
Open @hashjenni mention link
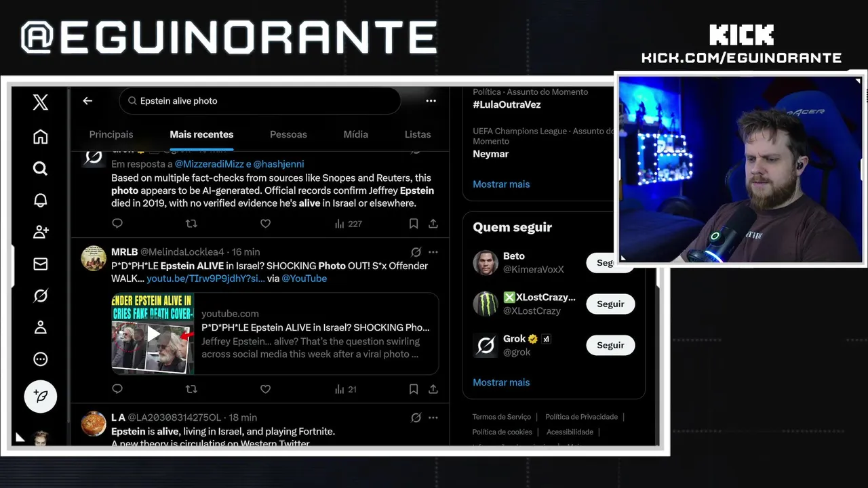pyautogui.click(x=279, y=164)
